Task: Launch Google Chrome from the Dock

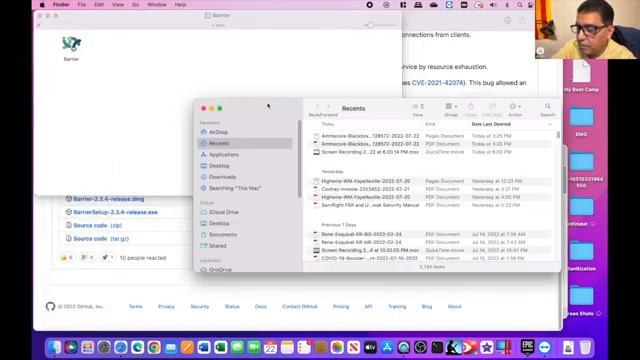Action: tap(154, 347)
